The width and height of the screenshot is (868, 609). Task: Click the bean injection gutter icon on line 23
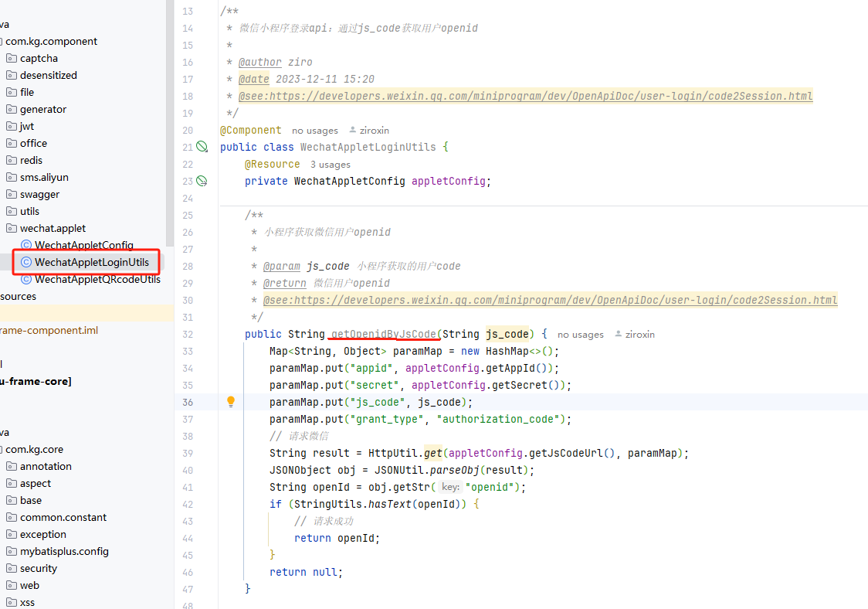coord(202,181)
